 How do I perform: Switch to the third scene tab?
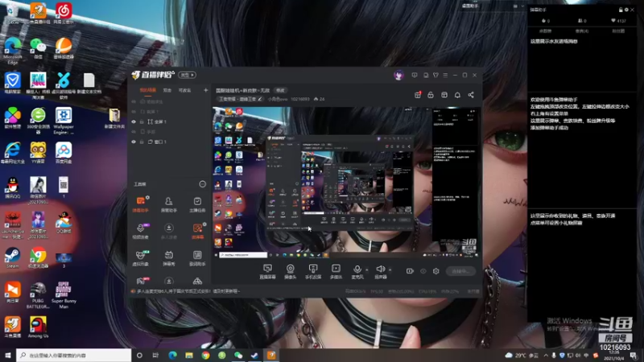[185, 90]
